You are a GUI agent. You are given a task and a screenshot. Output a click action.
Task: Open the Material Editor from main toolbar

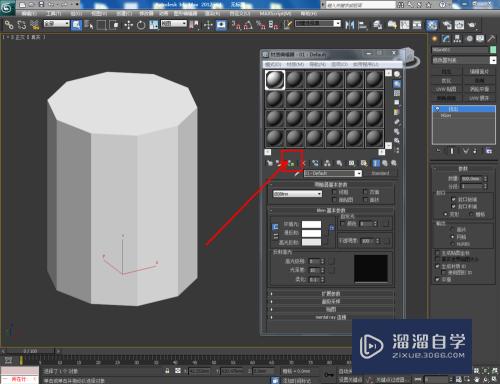(x=432, y=25)
